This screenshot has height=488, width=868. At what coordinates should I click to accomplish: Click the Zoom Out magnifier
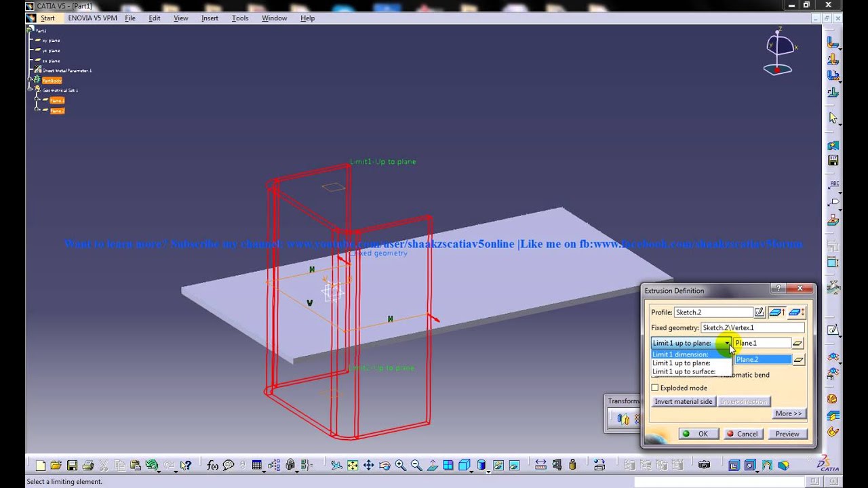click(416, 465)
